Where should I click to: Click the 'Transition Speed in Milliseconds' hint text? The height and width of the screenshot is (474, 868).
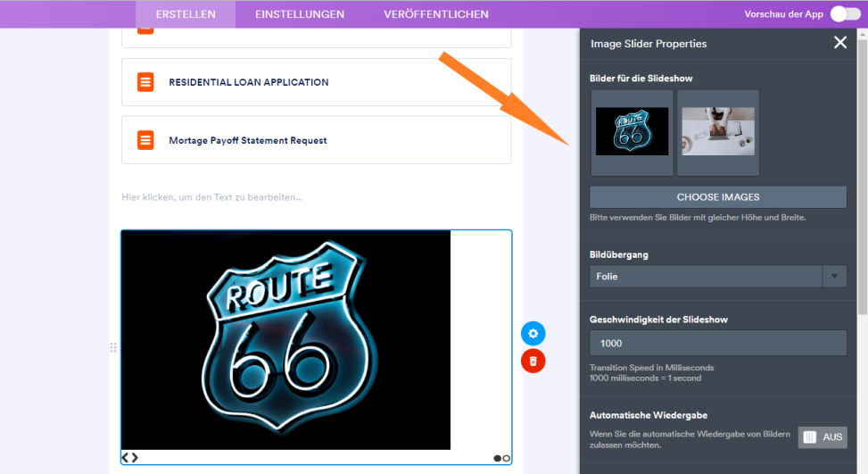(x=651, y=368)
